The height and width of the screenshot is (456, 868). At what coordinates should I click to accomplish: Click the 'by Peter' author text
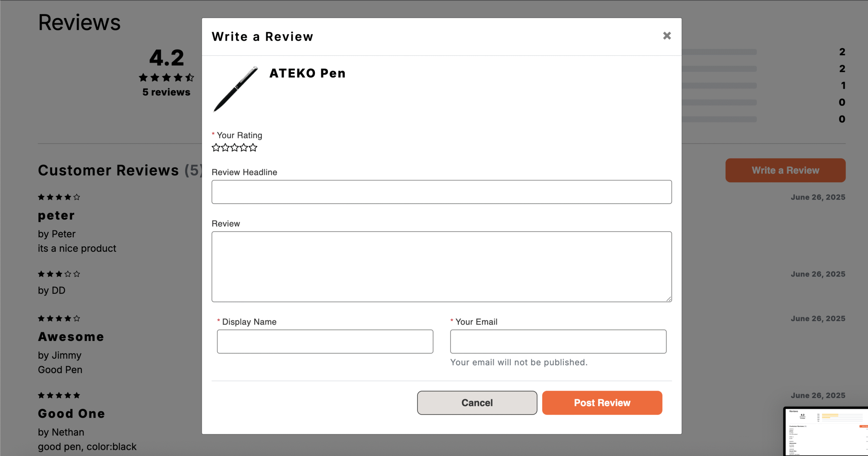click(57, 234)
